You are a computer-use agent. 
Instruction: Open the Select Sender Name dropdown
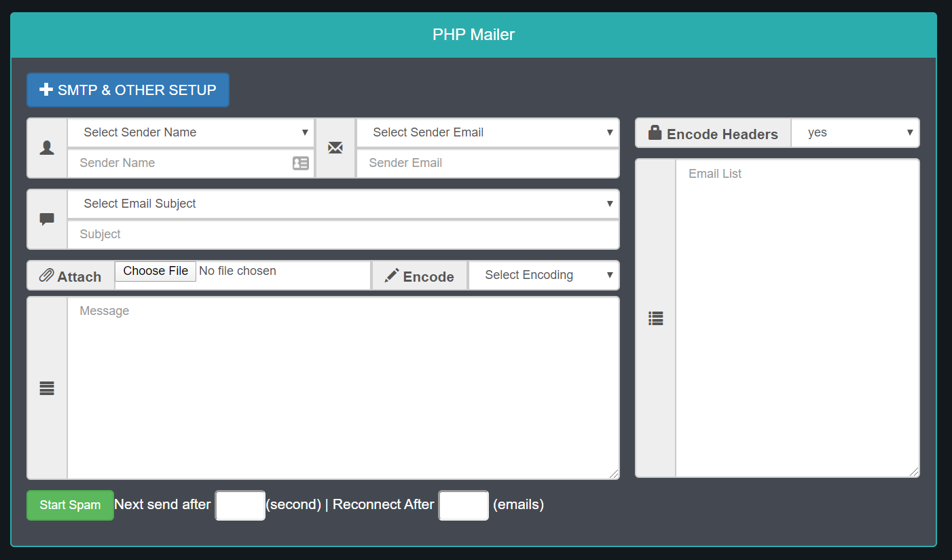[x=191, y=132]
